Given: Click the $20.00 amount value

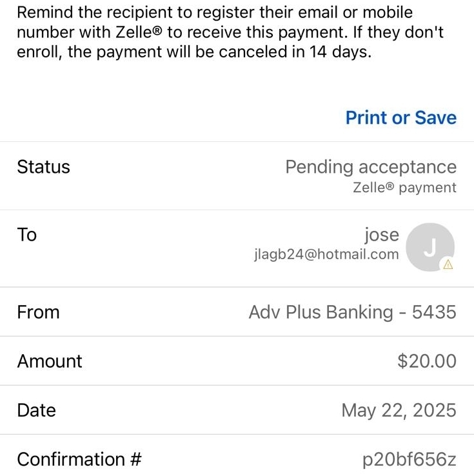Looking at the screenshot, I should coord(426,361).
